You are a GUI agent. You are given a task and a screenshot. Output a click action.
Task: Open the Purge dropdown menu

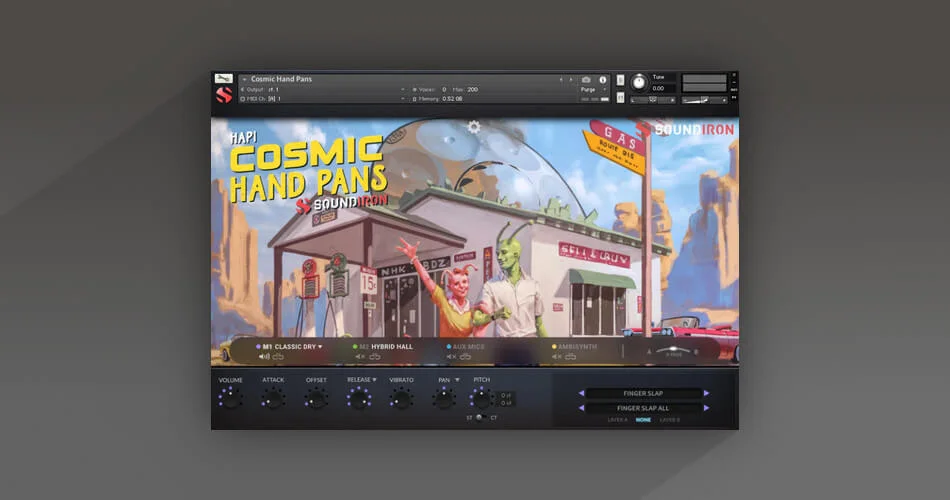pos(593,90)
